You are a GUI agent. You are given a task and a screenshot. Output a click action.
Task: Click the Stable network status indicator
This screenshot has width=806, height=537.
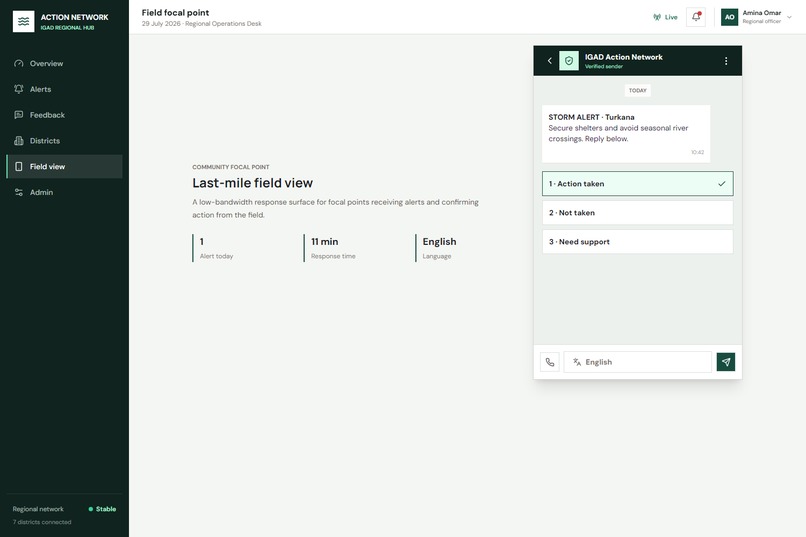102,509
